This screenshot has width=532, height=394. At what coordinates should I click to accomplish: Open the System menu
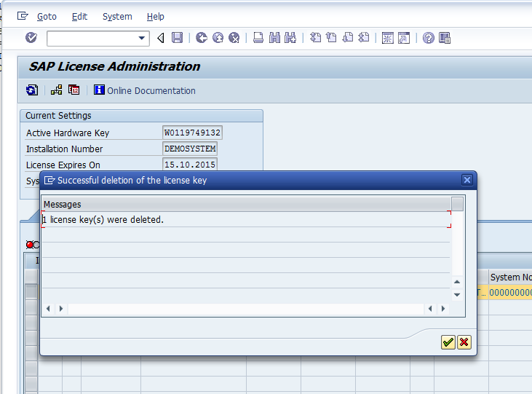pos(117,16)
